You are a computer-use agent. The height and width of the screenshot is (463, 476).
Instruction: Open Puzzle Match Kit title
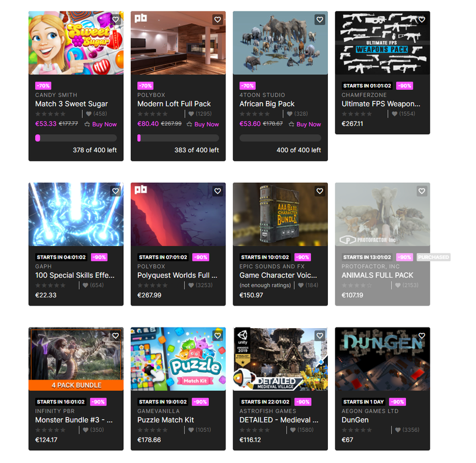pos(165,420)
